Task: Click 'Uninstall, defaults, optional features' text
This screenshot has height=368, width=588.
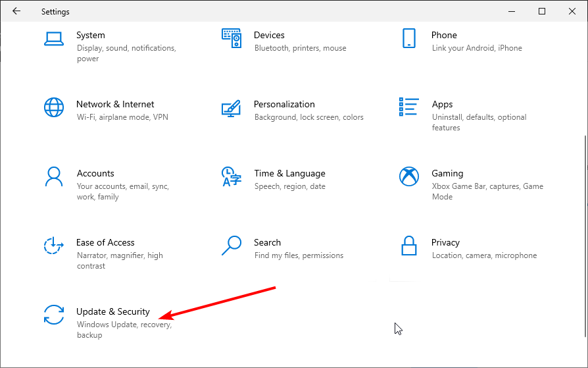Action: coord(479,122)
